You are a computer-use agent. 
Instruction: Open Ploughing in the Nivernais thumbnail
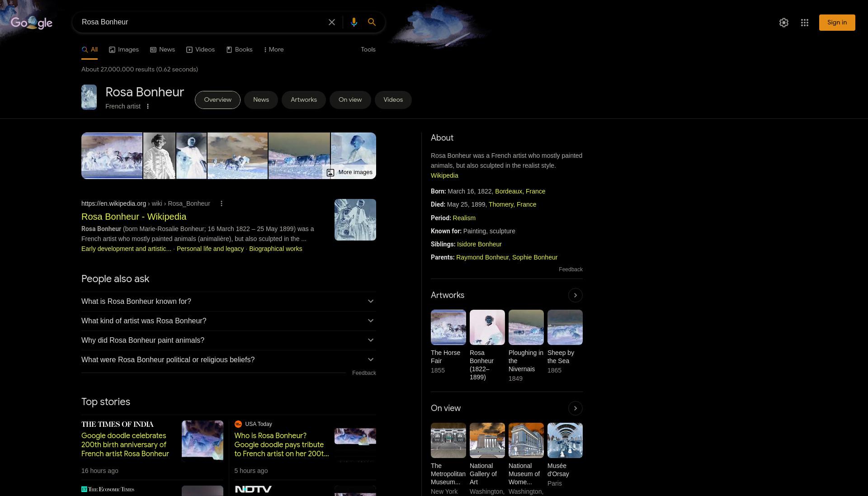(526, 327)
